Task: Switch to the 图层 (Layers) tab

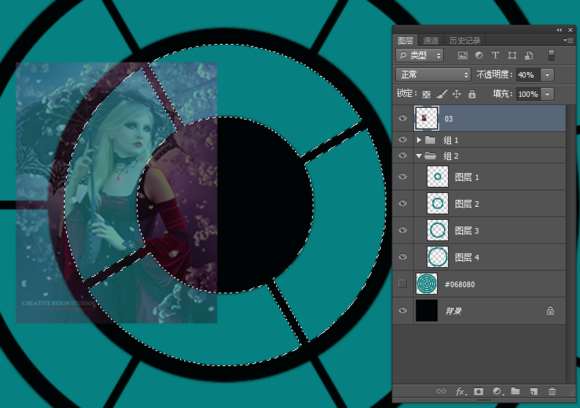Action: pos(406,40)
